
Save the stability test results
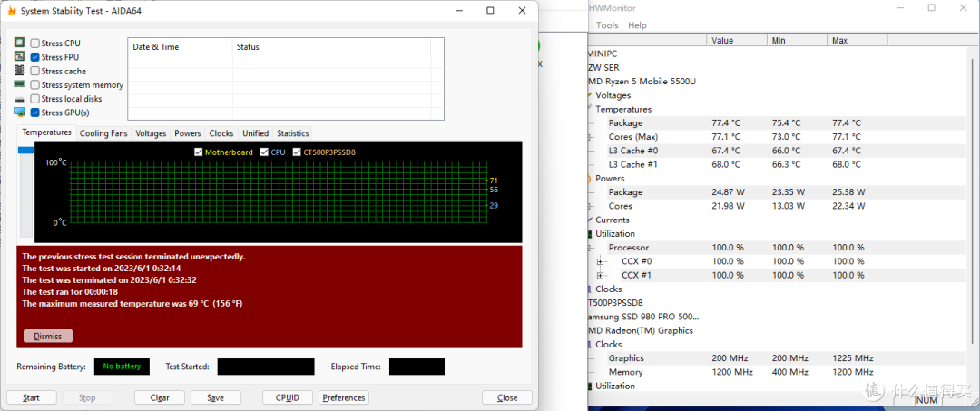click(x=216, y=397)
